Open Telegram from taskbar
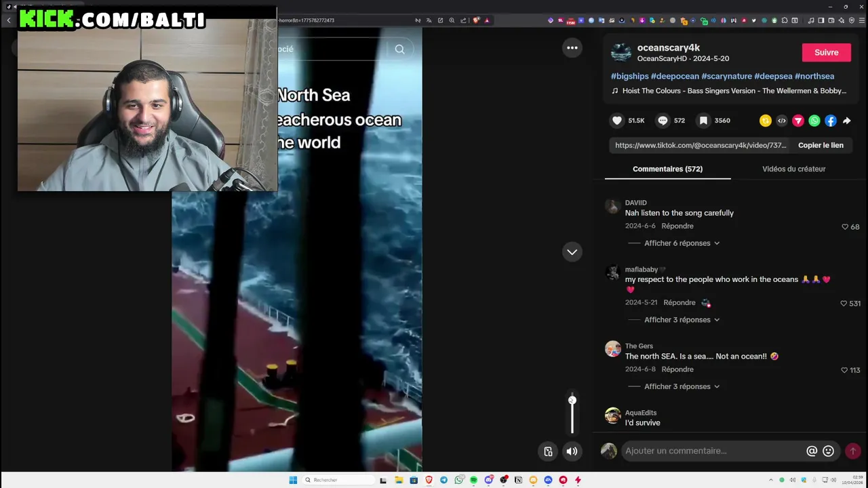The width and height of the screenshot is (868, 488). point(444,480)
